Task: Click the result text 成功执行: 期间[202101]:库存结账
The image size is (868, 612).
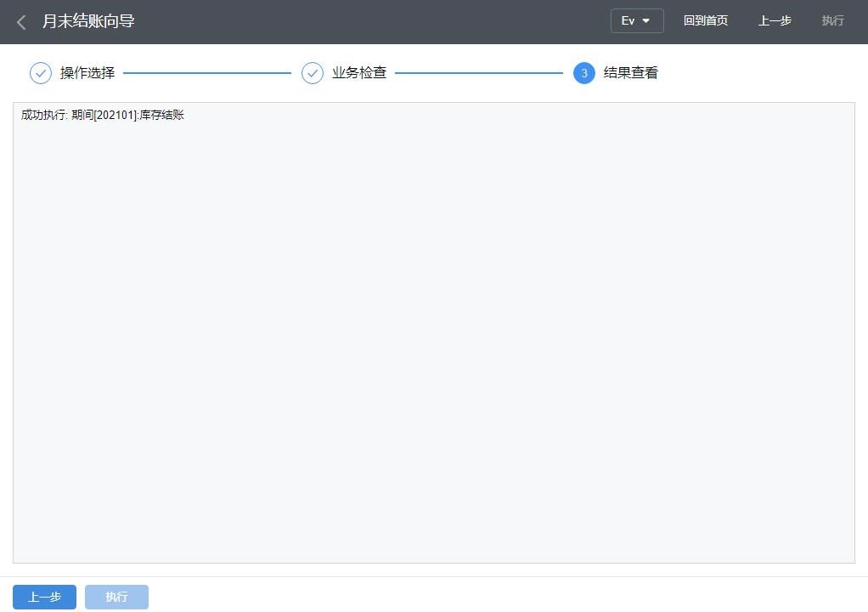Action: [x=103, y=116]
